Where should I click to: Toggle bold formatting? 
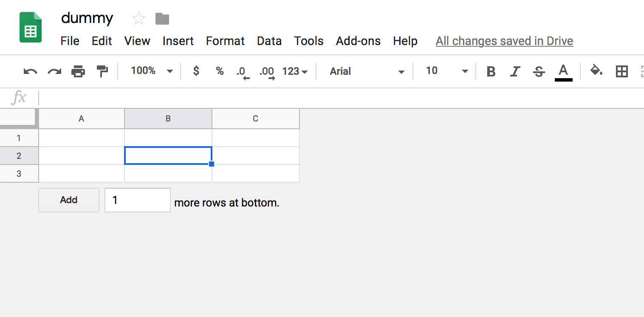pos(491,71)
